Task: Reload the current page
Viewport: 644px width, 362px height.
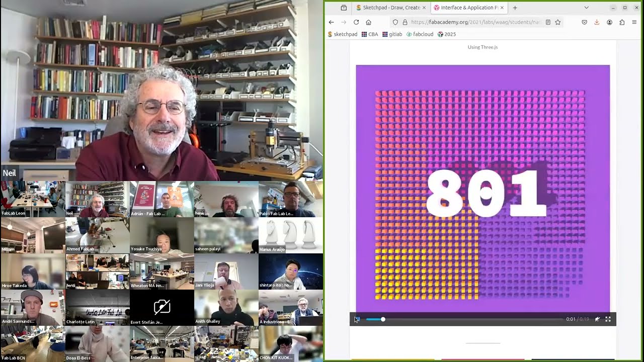Action: (x=356, y=22)
